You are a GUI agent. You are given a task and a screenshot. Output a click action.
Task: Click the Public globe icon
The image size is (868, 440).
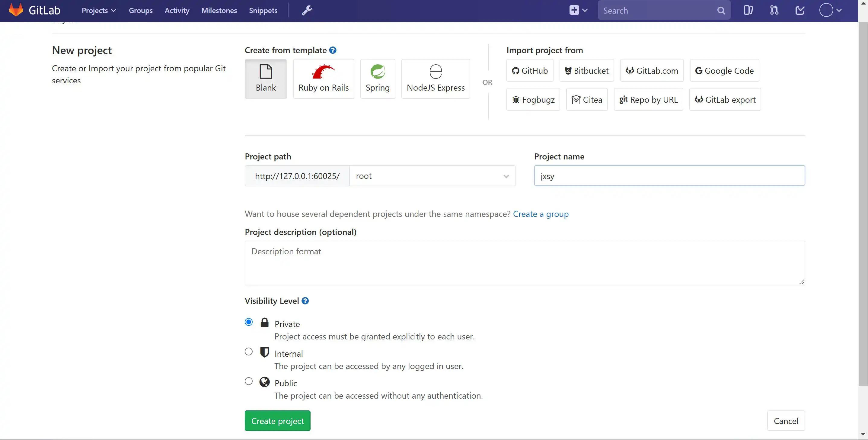(x=264, y=382)
